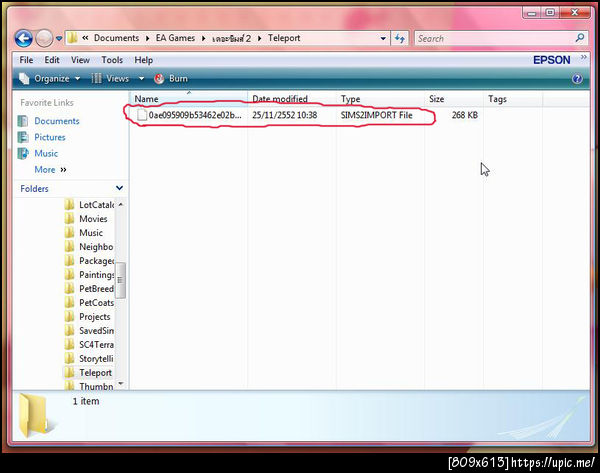This screenshot has width=600, height=473.
Task: Click Teleport in the address path
Action: 284,38
